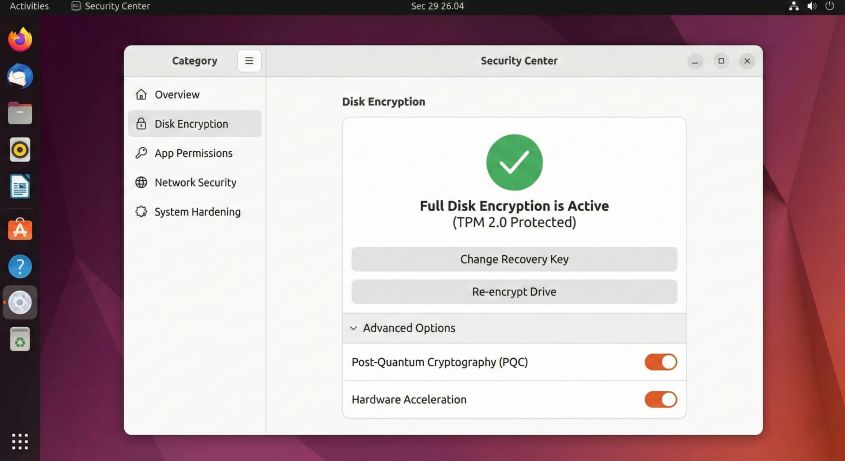Turn off Hardware Acceleration switch
845x461 pixels.
pyautogui.click(x=660, y=400)
